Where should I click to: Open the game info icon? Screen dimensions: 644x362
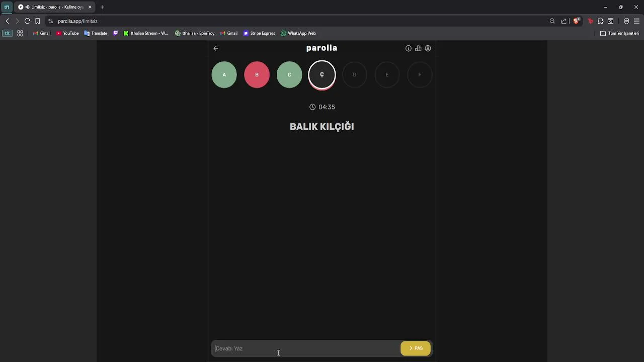coord(409,48)
